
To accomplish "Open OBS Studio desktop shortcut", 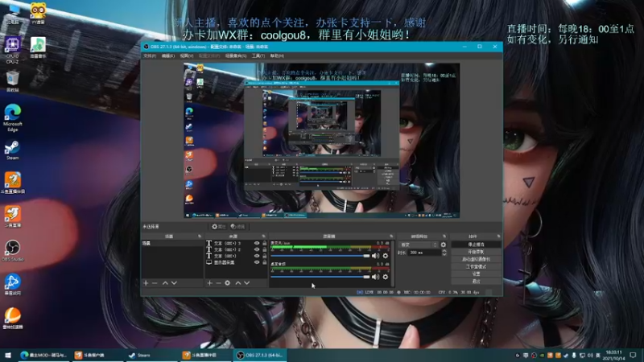I will point(12,250).
